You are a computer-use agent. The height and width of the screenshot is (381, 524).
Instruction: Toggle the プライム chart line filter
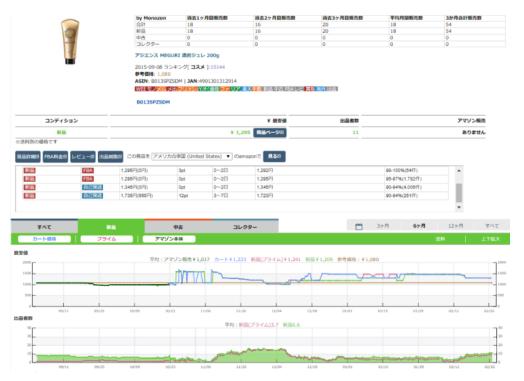tap(107, 239)
